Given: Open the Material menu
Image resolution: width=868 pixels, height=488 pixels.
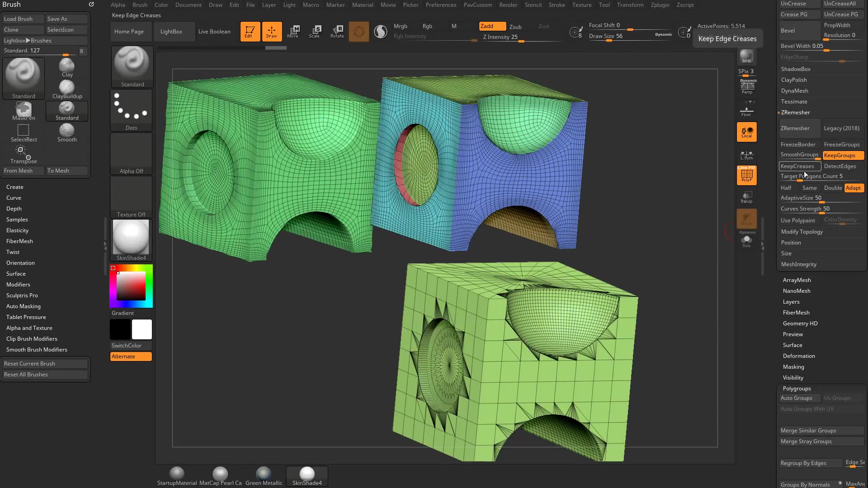Looking at the screenshot, I should [363, 5].
